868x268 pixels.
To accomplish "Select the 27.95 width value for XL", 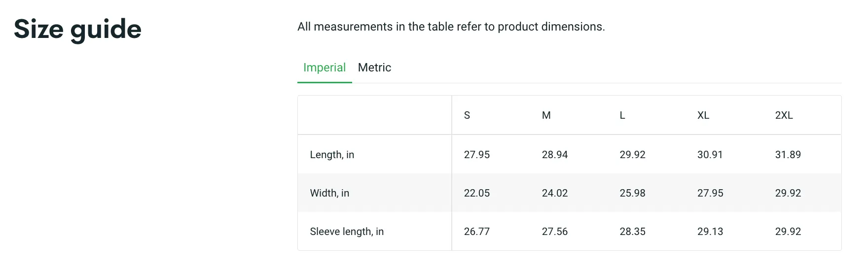I will coord(710,193).
